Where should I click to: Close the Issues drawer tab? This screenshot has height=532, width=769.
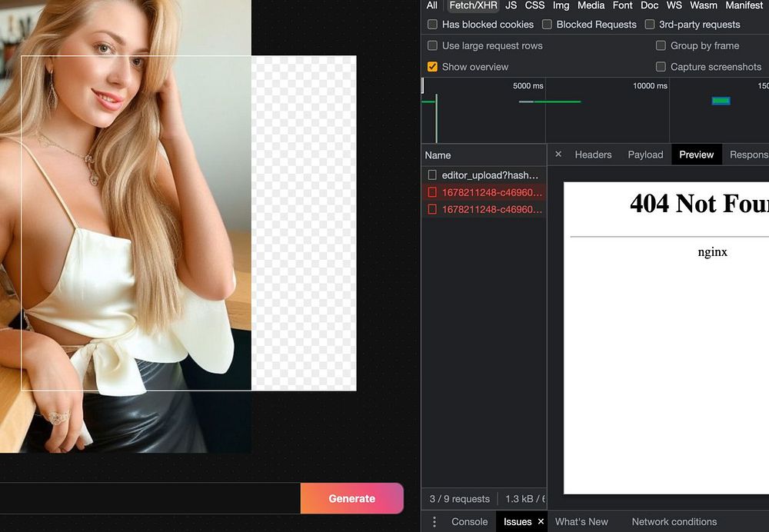541,521
